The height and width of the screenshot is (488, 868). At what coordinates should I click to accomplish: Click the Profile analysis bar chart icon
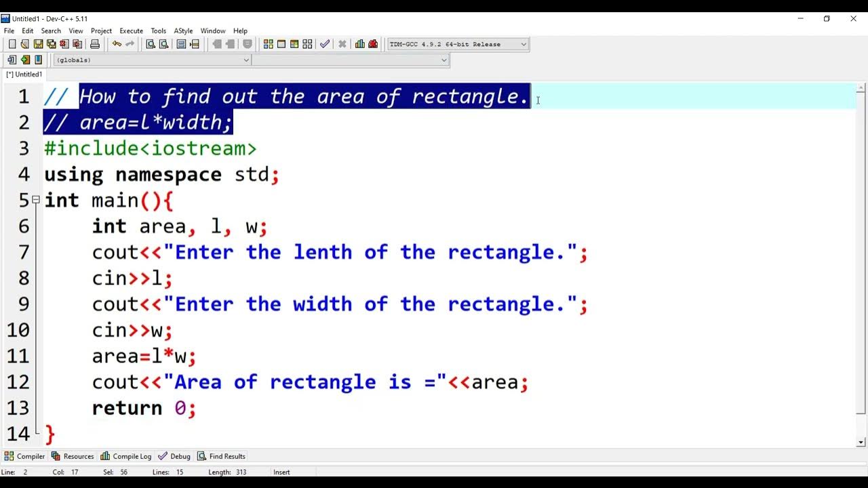tap(360, 44)
